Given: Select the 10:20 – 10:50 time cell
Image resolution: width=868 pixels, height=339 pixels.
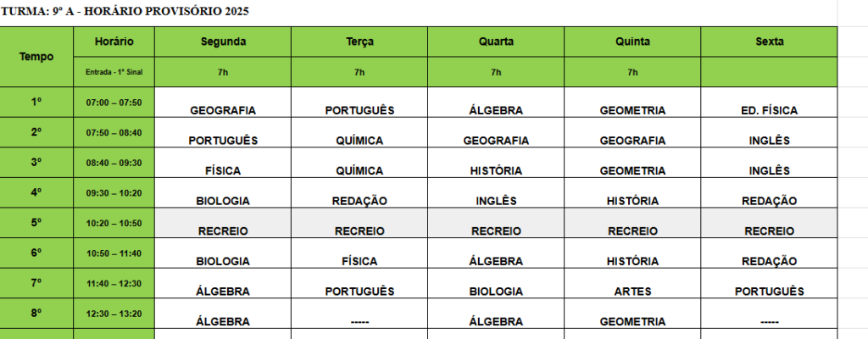Looking at the screenshot, I should pyautogui.click(x=114, y=223).
